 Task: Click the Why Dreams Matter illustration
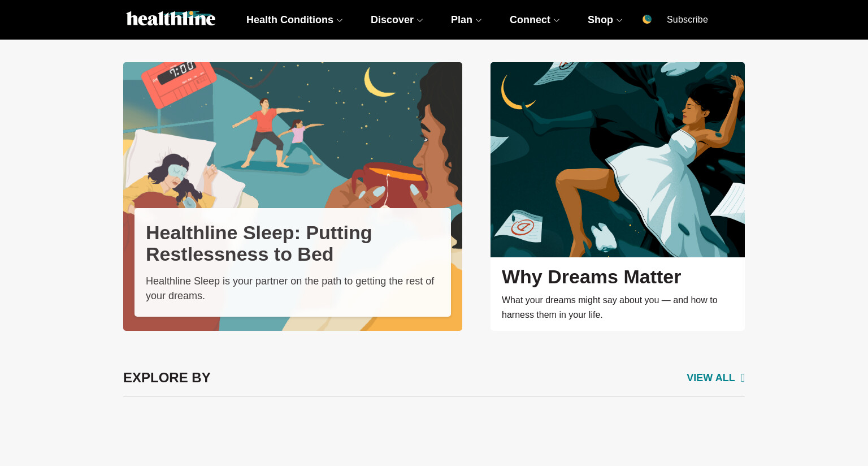point(618,159)
